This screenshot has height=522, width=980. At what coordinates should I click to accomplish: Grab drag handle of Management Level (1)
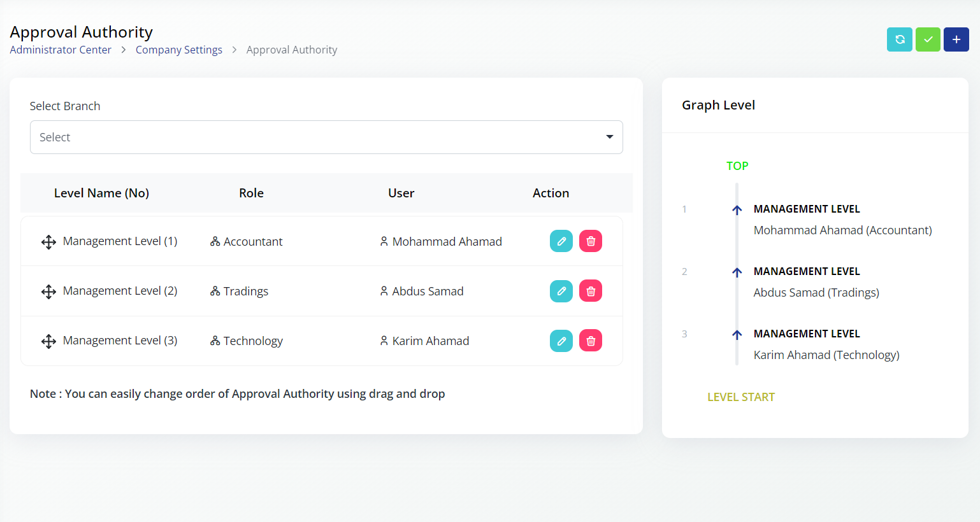coord(48,242)
